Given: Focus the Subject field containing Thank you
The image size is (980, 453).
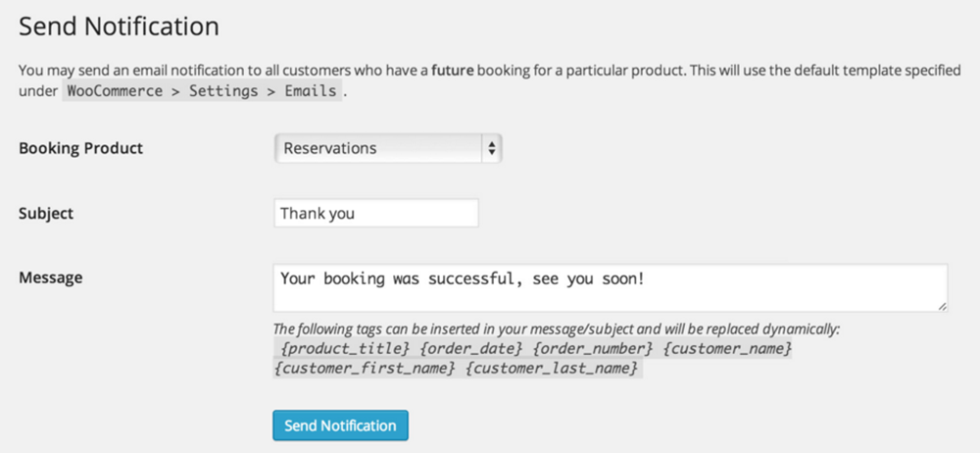Looking at the screenshot, I should pyautogui.click(x=376, y=214).
